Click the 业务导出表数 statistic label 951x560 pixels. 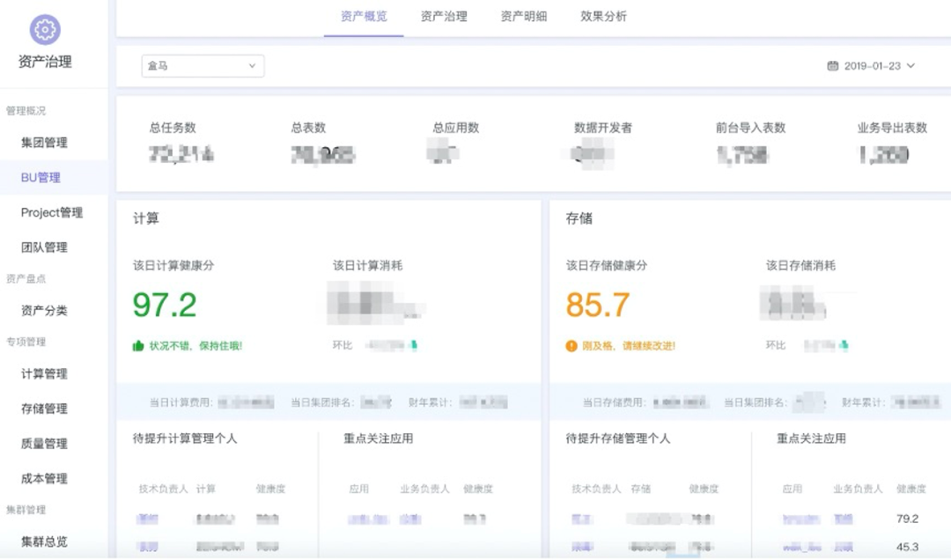892,128
